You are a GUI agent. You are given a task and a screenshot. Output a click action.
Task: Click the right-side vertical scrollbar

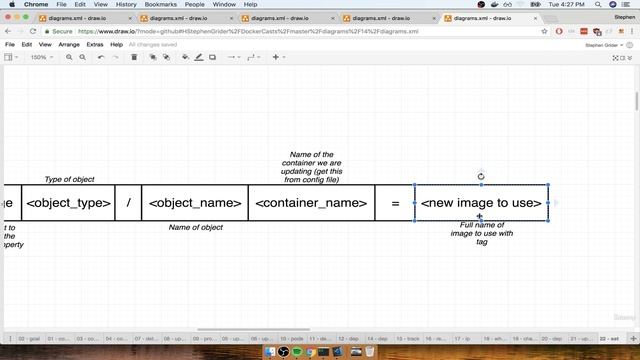pyautogui.click(x=637, y=101)
